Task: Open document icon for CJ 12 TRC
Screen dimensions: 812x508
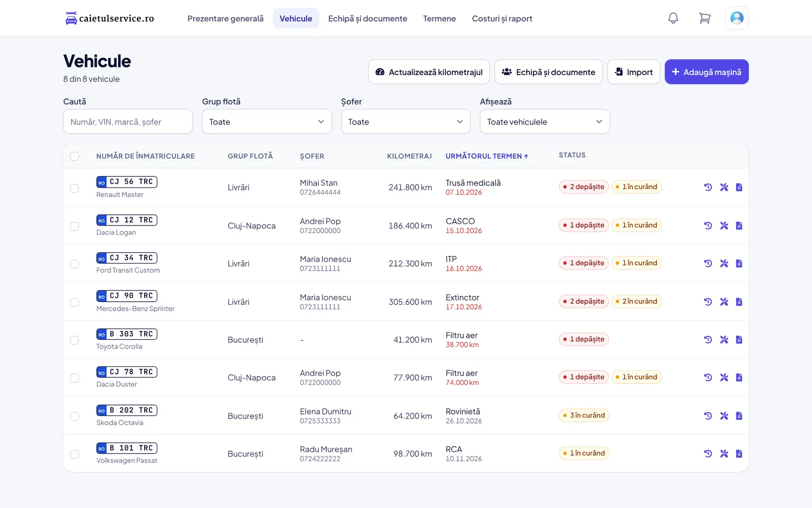Action: pos(739,226)
